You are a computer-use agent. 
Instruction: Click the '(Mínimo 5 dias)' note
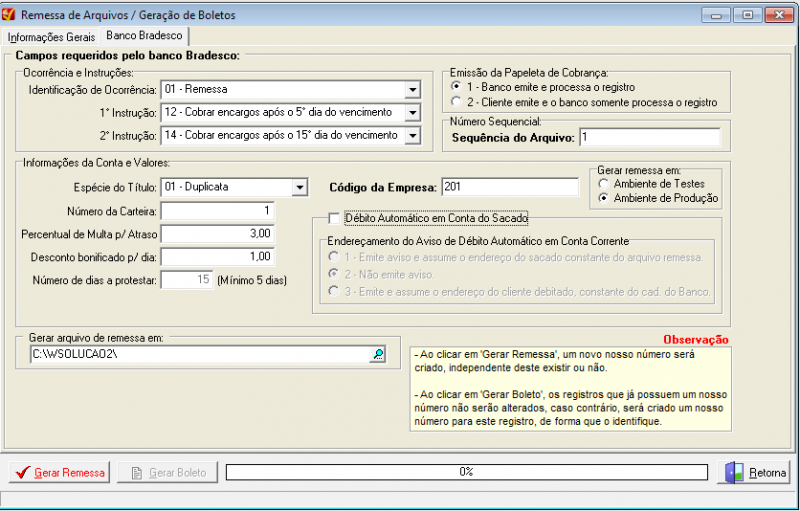252,280
